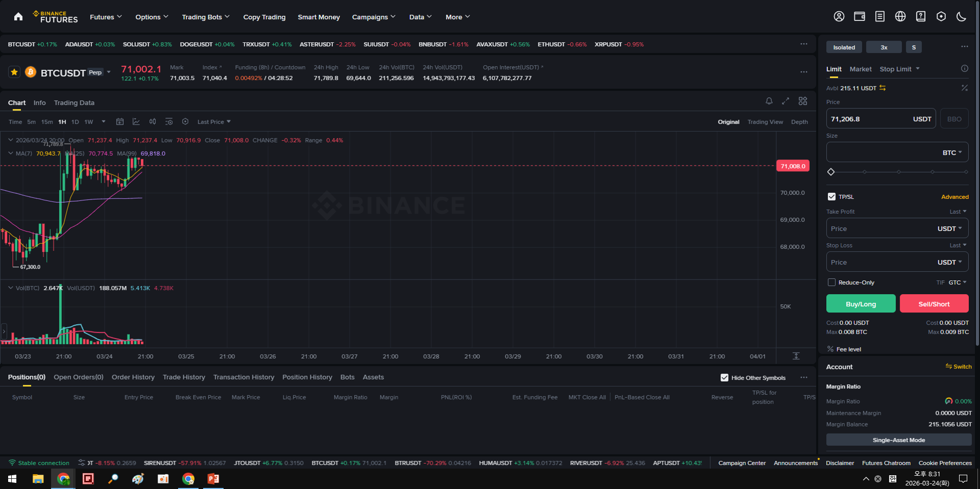Uncheck Hide Other Symbols
The width and height of the screenshot is (980, 489).
click(x=724, y=378)
